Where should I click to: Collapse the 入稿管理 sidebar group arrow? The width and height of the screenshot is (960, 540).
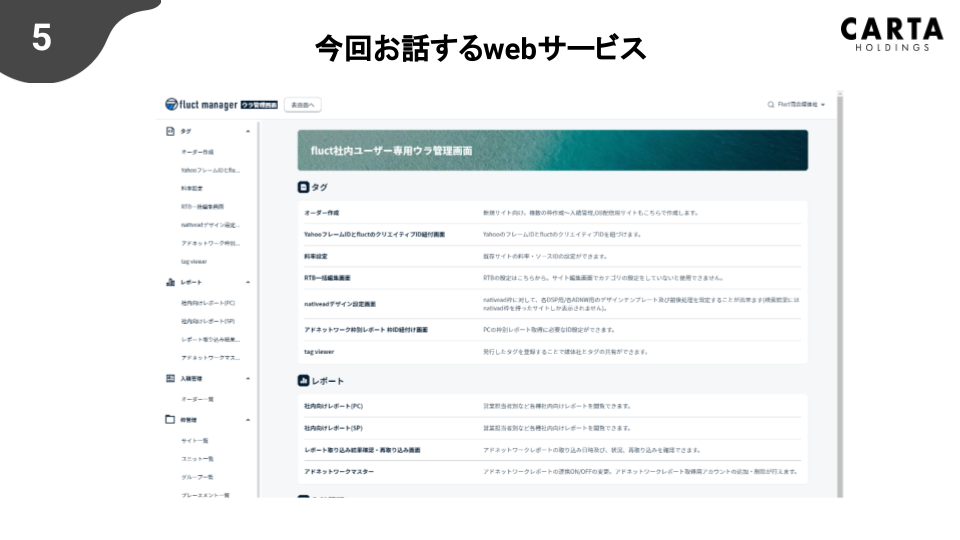point(248,378)
